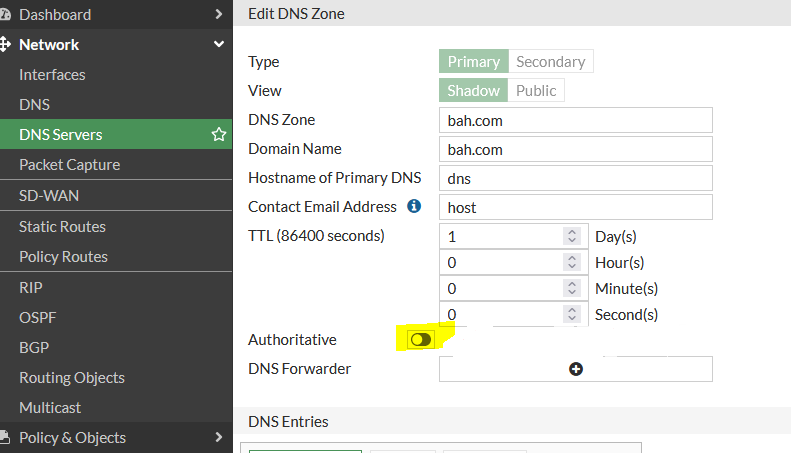Click the Contact Email Address field
Image resolution: width=791 pixels, height=453 pixels.
coord(576,207)
